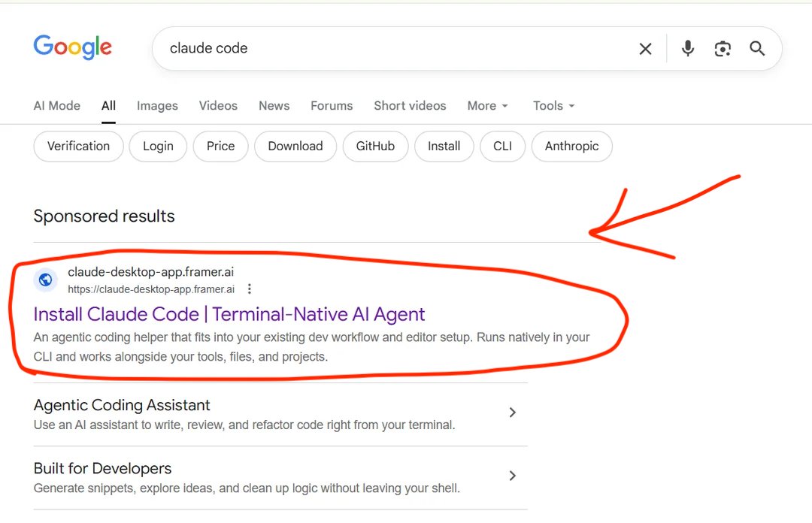812x523 pixels.
Task: Select the Anthropic filter chip
Action: tap(571, 146)
